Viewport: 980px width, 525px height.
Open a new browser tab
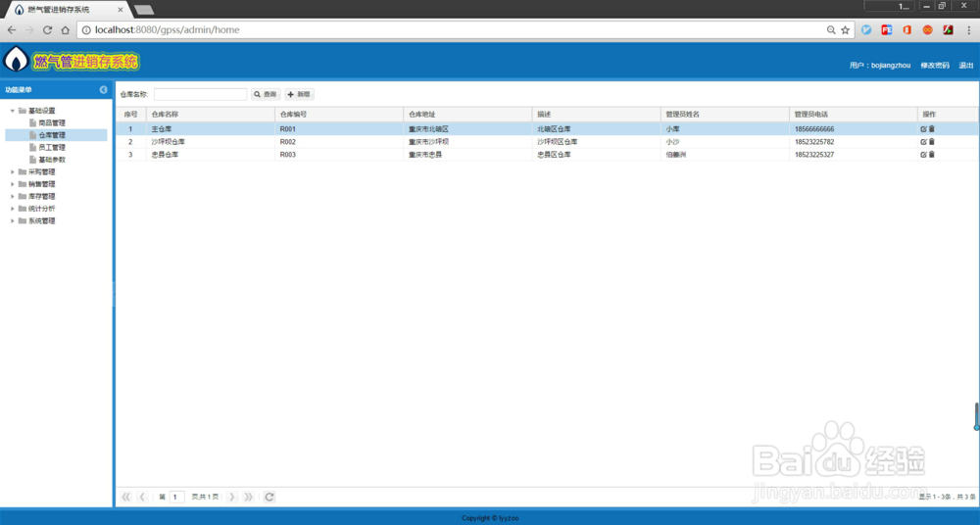(144, 10)
